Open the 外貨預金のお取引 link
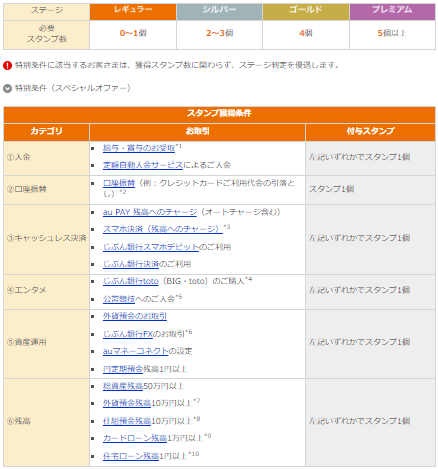 (135, 316)
